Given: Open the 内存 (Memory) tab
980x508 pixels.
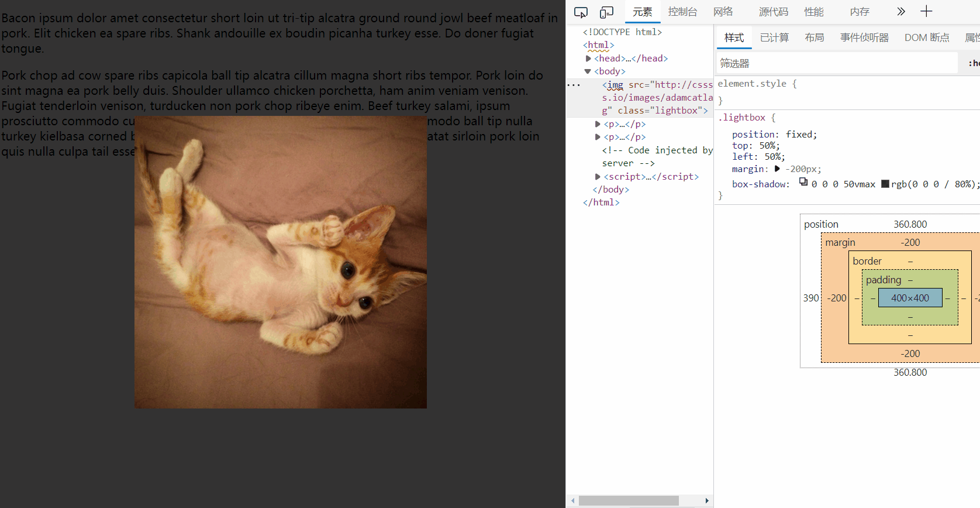Looking at the screenshot, I should click(x=859, y=12).
